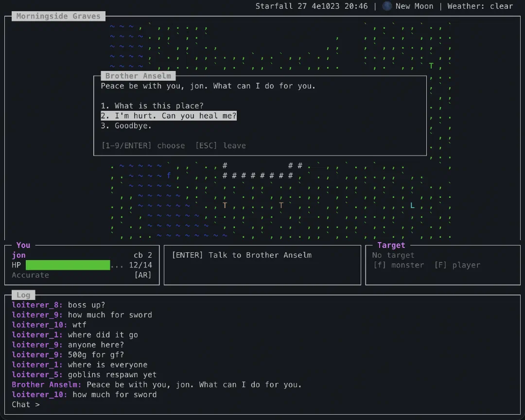The height and width of the screenshot is (420, 525).
Task: Click the moon phase icon in the status bar
Action: [387, 6]
